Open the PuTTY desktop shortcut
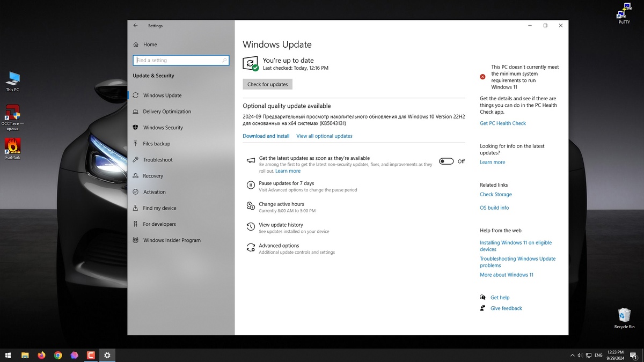 click(624, 14)
